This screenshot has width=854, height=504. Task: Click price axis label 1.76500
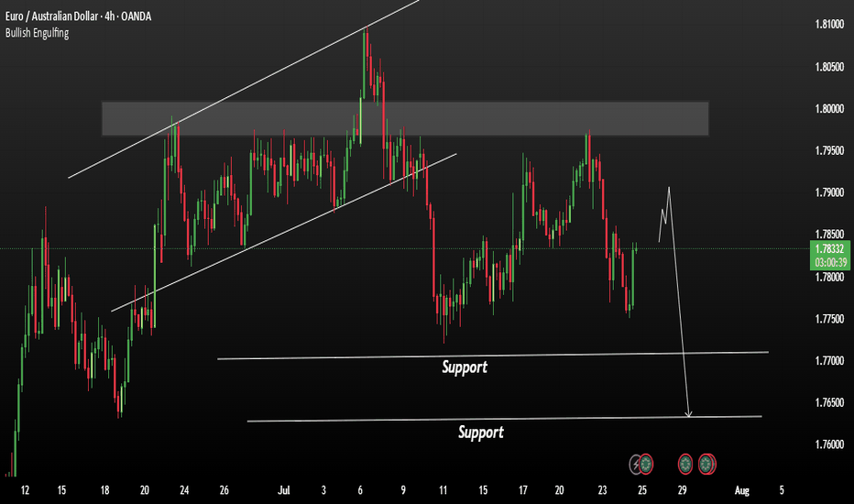[x=829, y=403]
